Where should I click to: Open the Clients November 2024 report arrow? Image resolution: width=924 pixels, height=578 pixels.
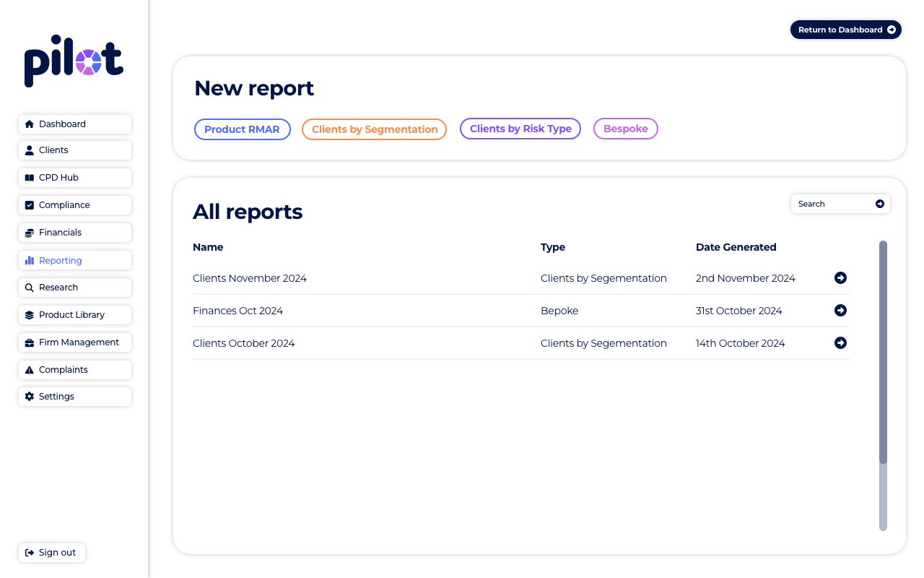tap(840, 278)
